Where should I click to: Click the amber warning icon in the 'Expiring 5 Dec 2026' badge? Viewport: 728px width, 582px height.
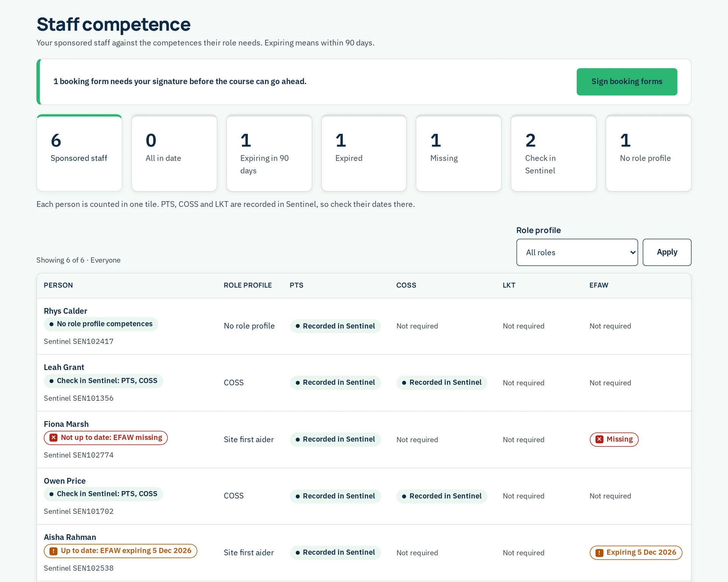point(599,553)
